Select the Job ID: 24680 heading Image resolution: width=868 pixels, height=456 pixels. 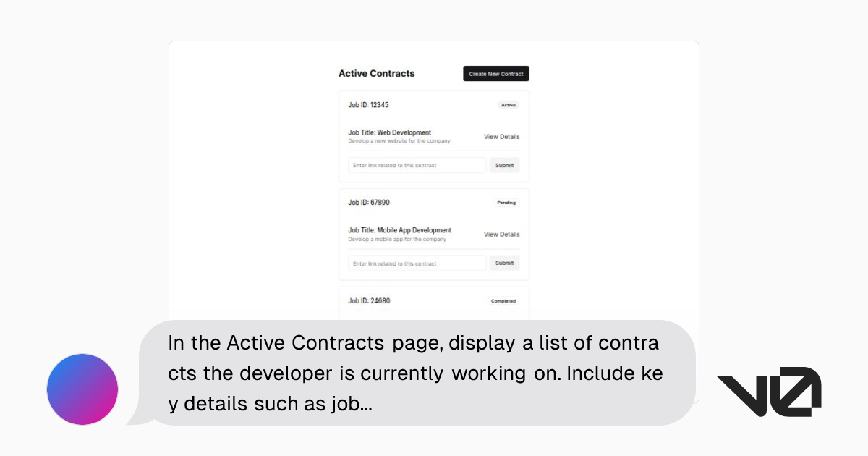pos(369,300)
